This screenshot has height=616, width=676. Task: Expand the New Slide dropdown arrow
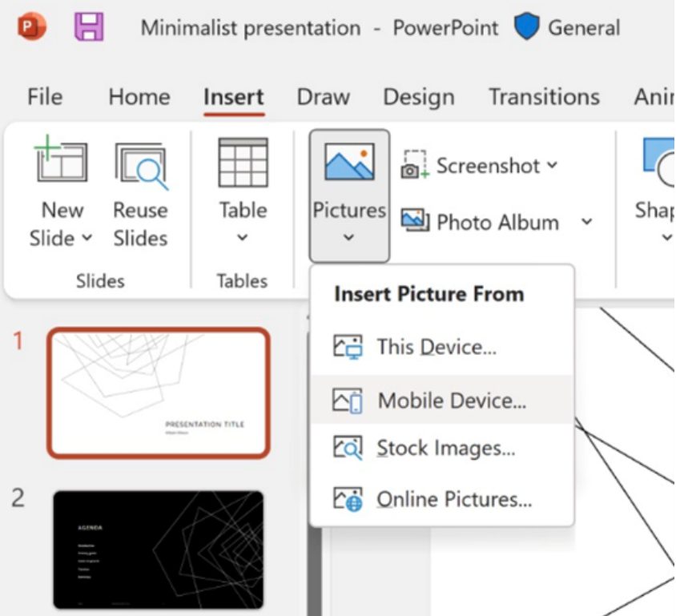(x=87, y=238)
